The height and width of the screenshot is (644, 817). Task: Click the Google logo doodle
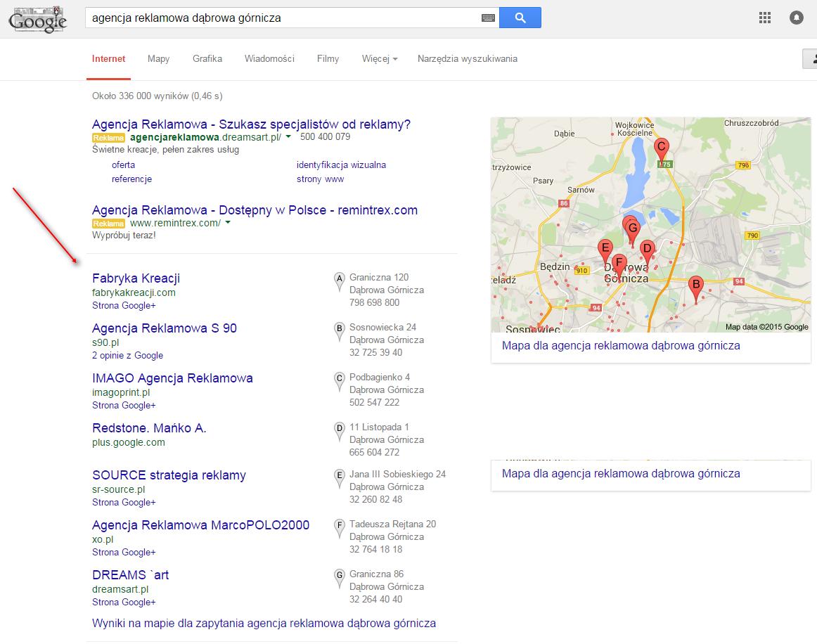click(37, 20)
